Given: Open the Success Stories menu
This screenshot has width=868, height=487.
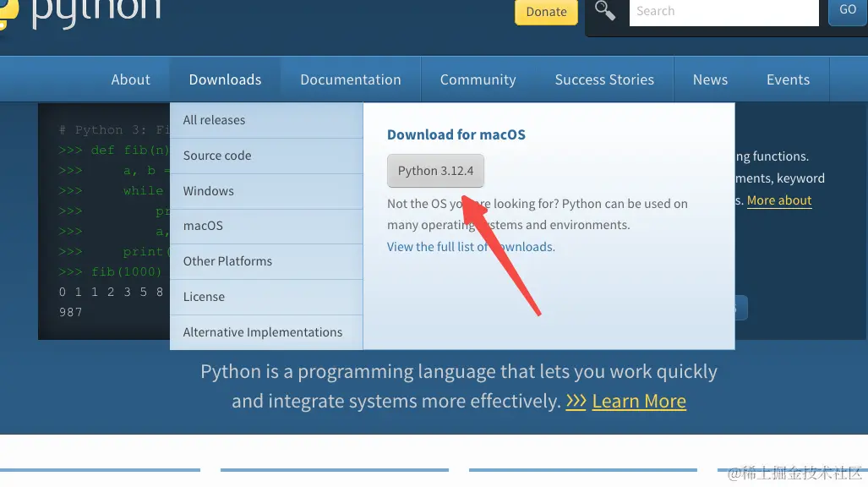Looking at the screenshot, I should tap(604, 79).
